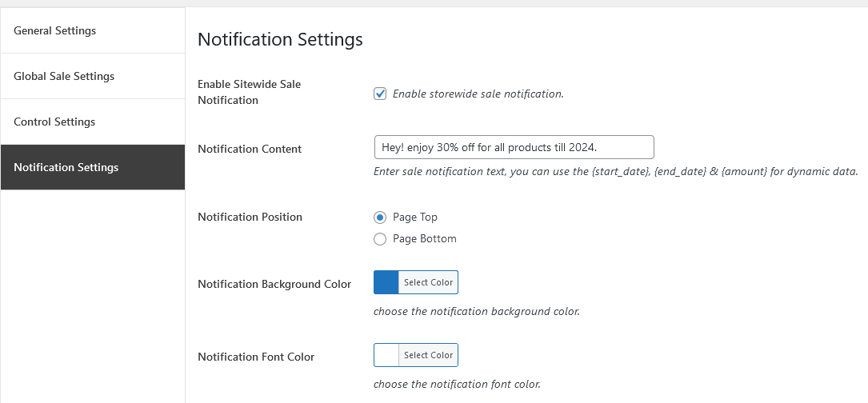The height and width of the screenshot is (403, 868).
Task: Click the Notification Font Color field label
Action: [x=256, y=357]
